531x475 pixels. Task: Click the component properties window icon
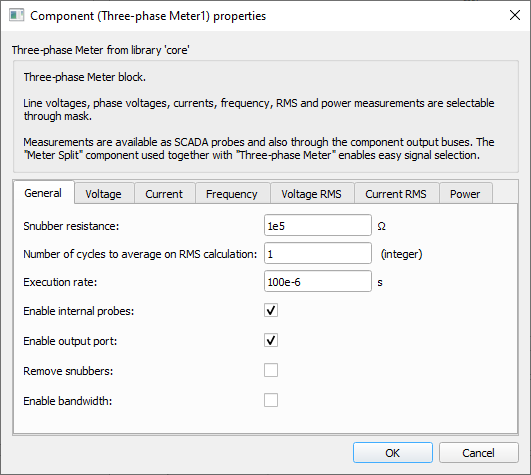16,16
